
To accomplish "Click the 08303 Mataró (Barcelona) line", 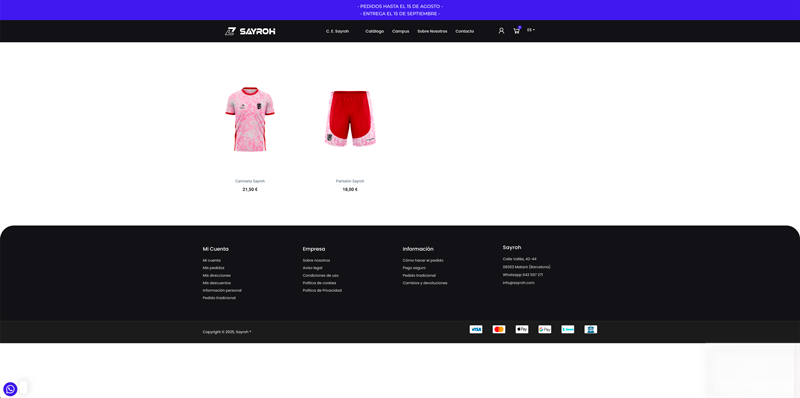I will (x=527, y=267).
